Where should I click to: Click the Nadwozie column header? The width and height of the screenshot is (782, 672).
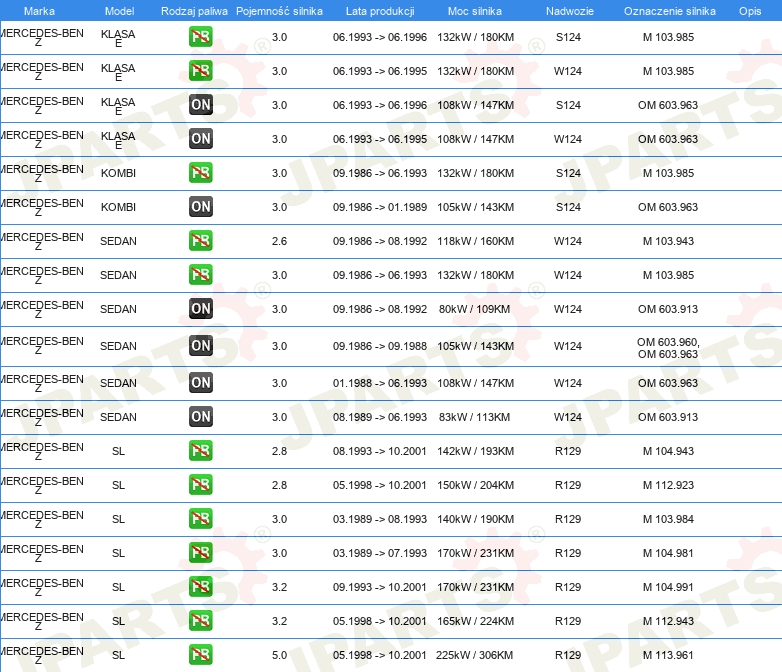(x=570, y=11)
